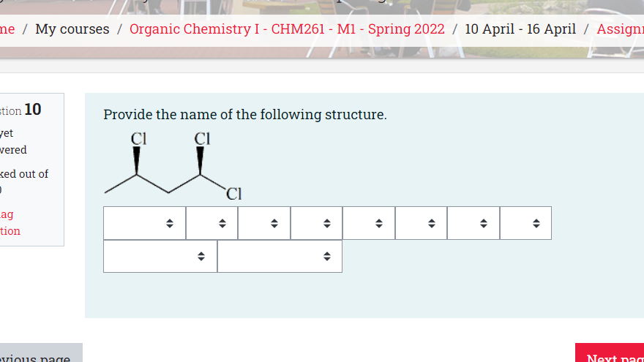Open the first answer dropdown in top row
The image size is (644, 362).
tap(145, 223)
